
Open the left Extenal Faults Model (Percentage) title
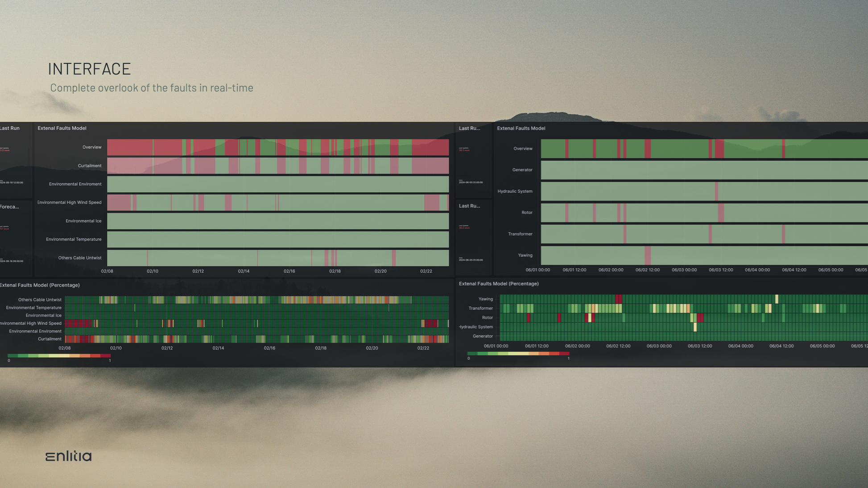[40, 285]
